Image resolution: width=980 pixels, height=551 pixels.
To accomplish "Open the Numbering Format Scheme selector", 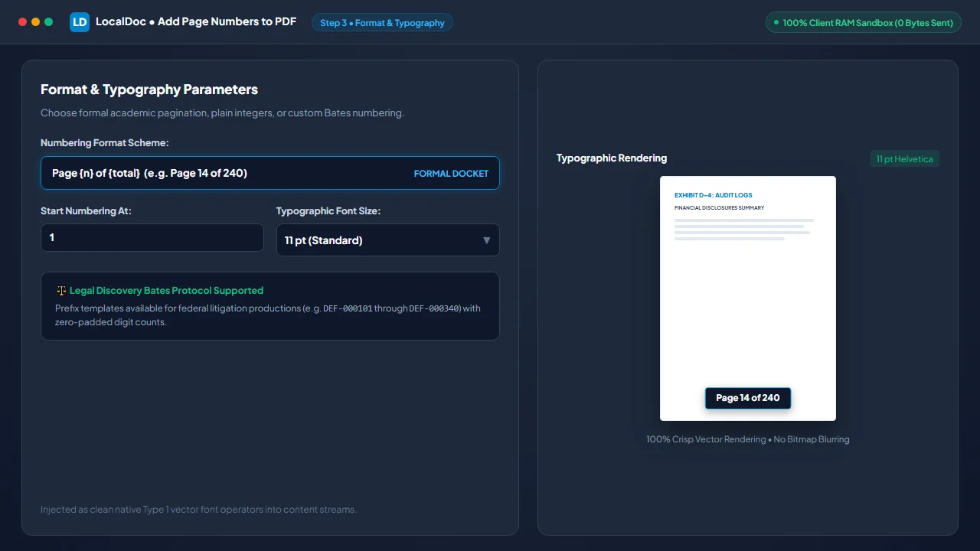I will tap(270, 173).
